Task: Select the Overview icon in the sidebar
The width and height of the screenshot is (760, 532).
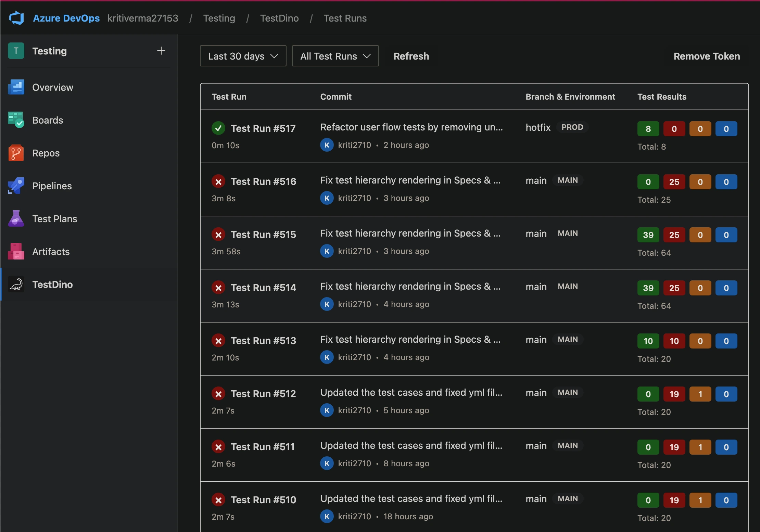Action: pyautogui.click(x=16, y=87)
